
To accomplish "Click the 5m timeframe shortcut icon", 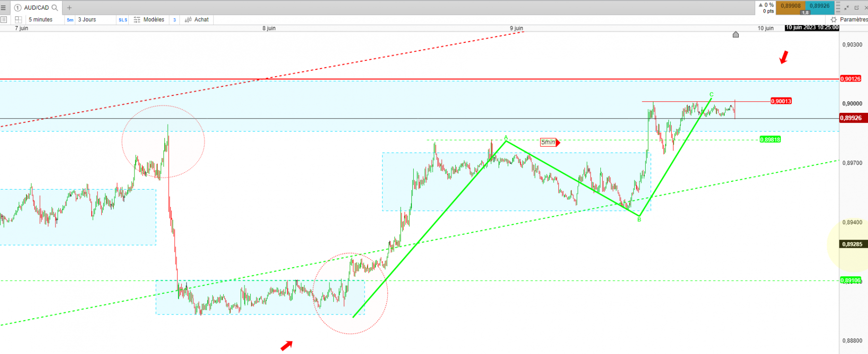I will [70, 20].
